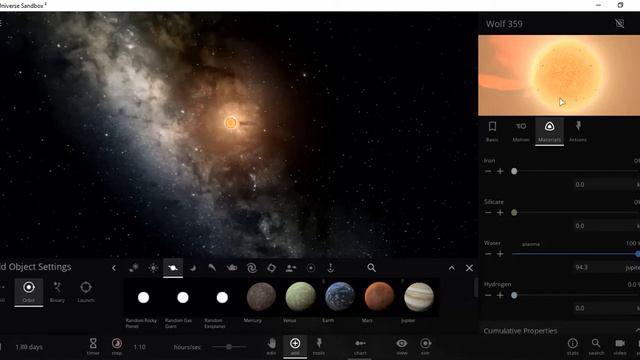Decrease Hydrogen with the minus button
The height and width of the screenshot is (360, 640).
pos(488,295)
